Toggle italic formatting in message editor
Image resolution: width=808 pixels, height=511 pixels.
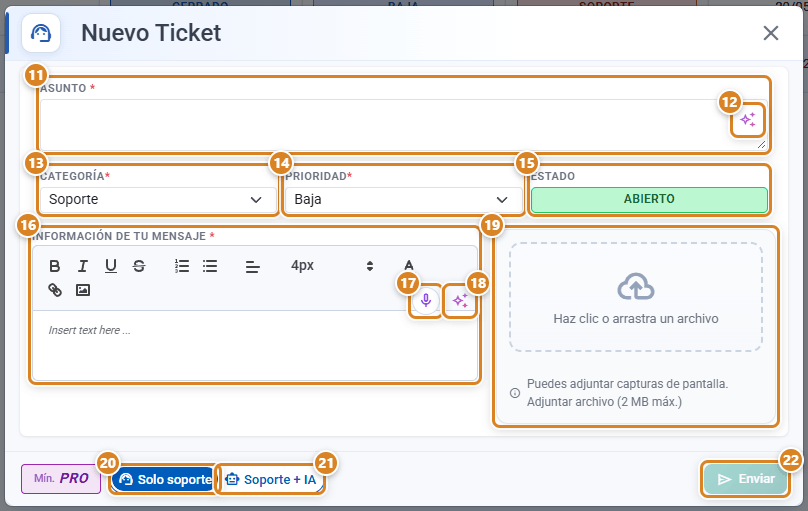(x=82, y=266)
